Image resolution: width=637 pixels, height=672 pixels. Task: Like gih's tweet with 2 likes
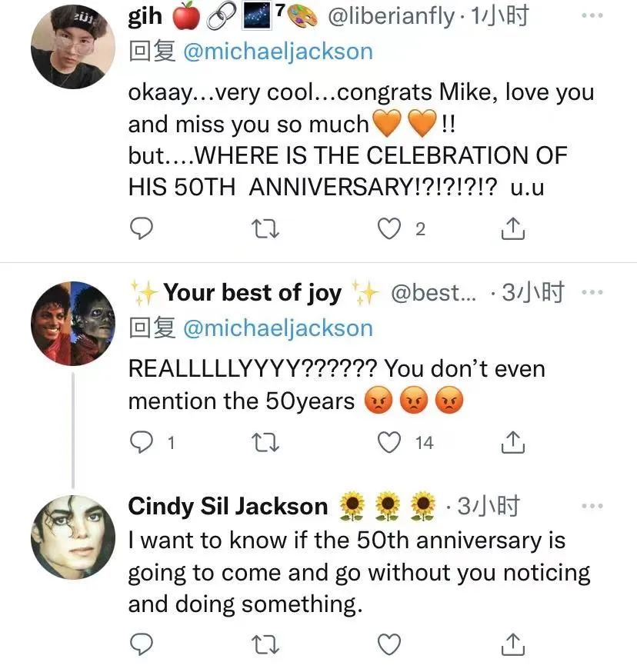pos(392,228)
